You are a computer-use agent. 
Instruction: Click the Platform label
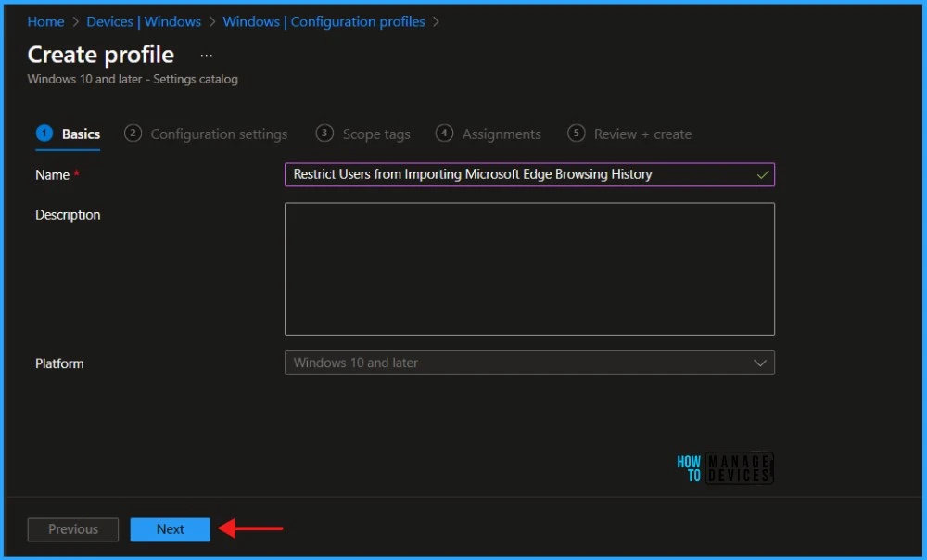[59, 363]
